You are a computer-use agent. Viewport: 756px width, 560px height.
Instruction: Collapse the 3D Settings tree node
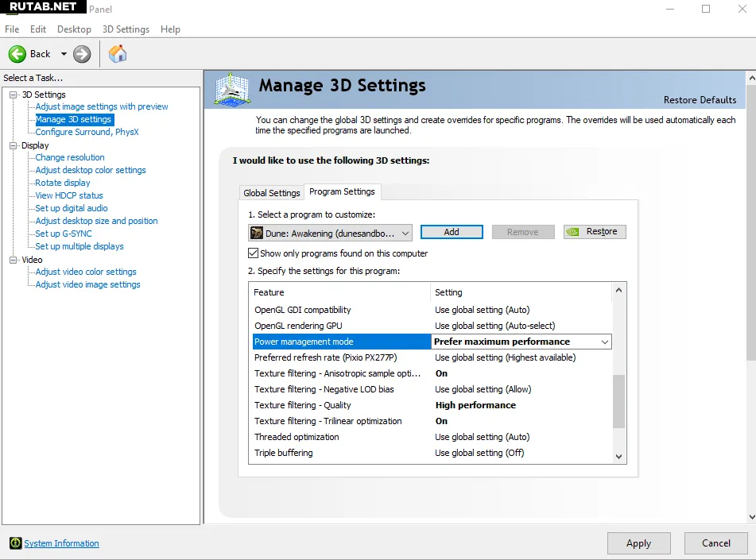13,95
